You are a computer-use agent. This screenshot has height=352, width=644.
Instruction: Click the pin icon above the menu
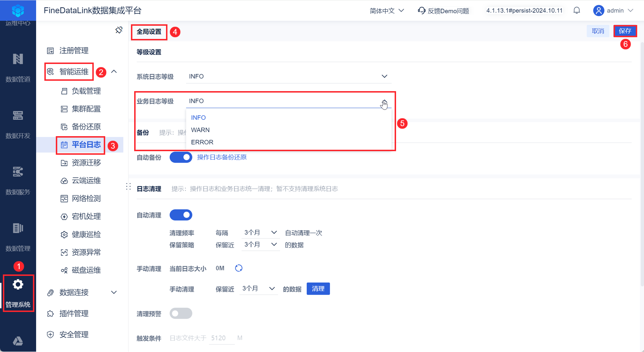pos(119,30)
